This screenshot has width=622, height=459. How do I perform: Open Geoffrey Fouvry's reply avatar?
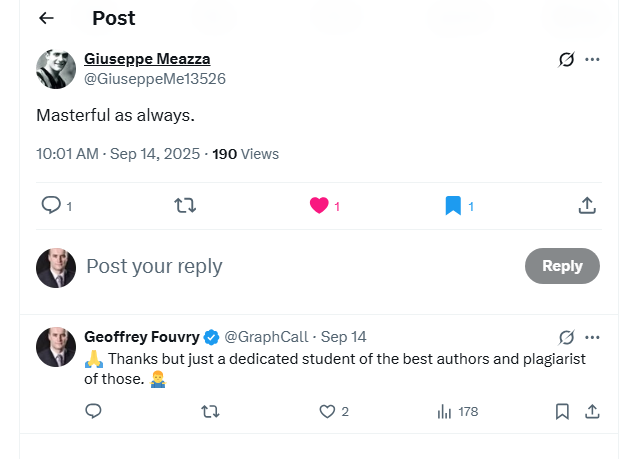coord(56,347)
